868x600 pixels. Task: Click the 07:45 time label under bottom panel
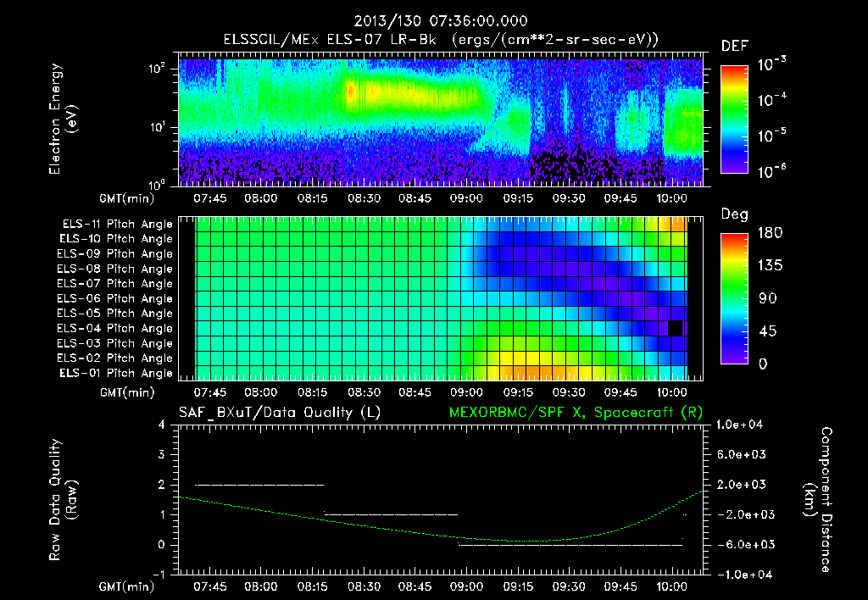[x=210, y=586]
